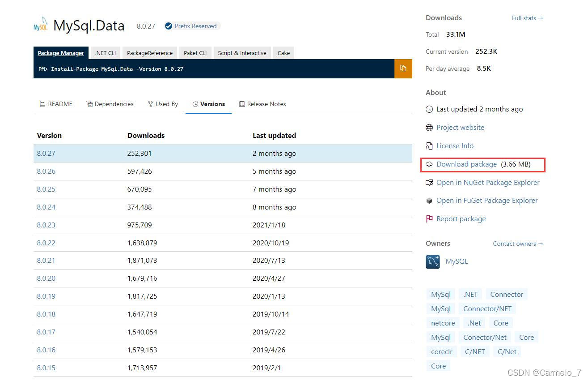Open the Paket CLI tab
588x381 pixels.
(195, 53)
